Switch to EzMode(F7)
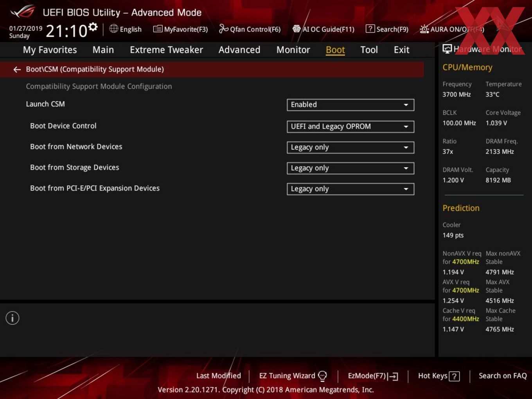This screenshot has width=532, height=399. click(367, 376)
